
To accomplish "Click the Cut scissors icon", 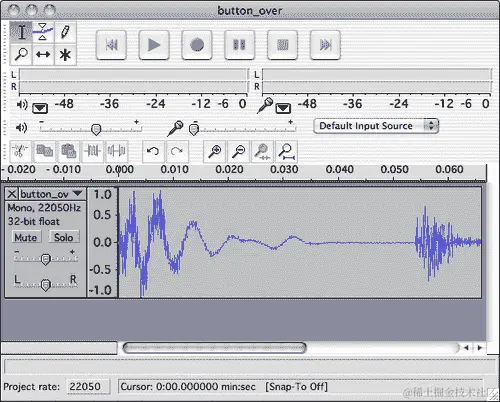I will point(21,151).
